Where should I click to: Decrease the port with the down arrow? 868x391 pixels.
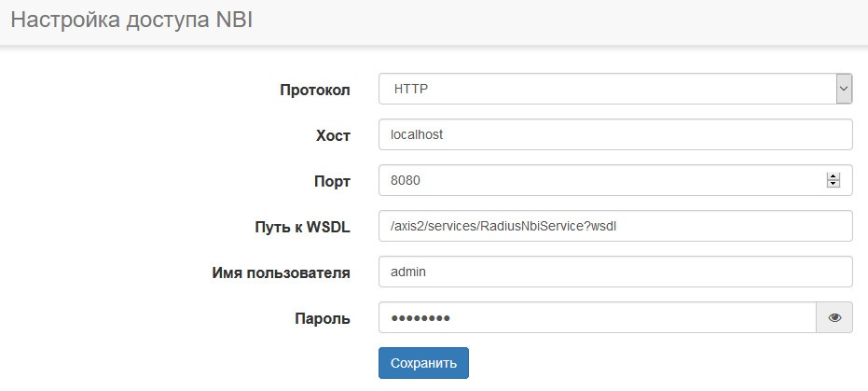(834, 184)
